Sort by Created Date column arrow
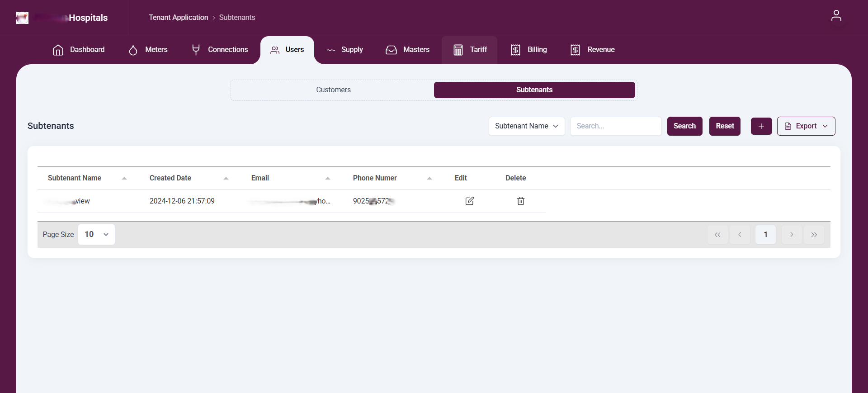The height and width of the screenshot is (393, 868). (x=226, y=178)
